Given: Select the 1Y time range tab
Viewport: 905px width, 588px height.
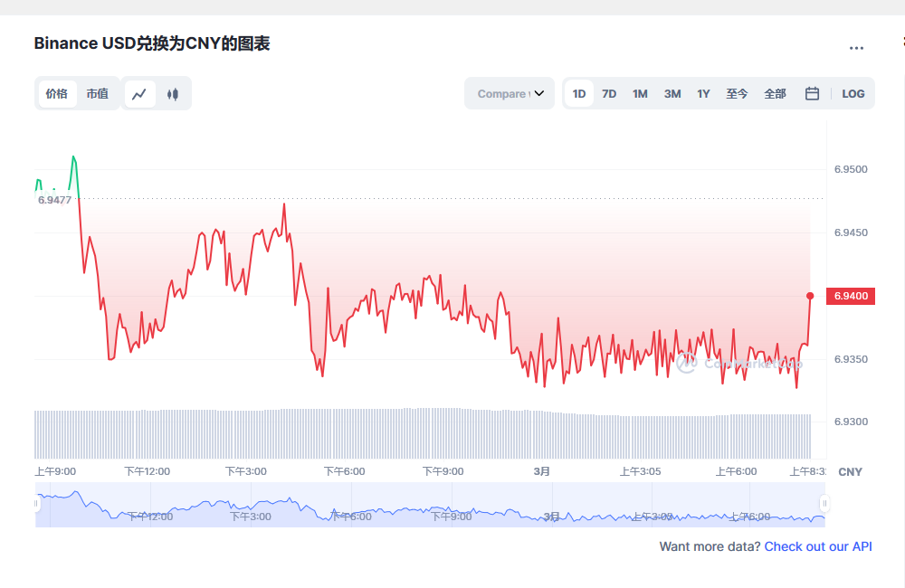Looking at the screenshot, I should [x=703, y=93].
